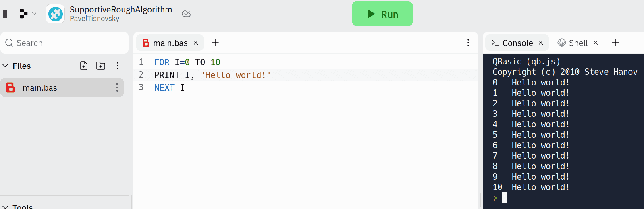Run the program

click(x=382, y=14)
